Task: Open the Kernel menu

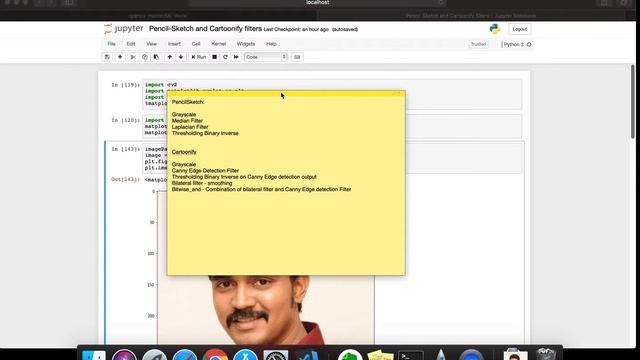Action: [x=218, y=44]
